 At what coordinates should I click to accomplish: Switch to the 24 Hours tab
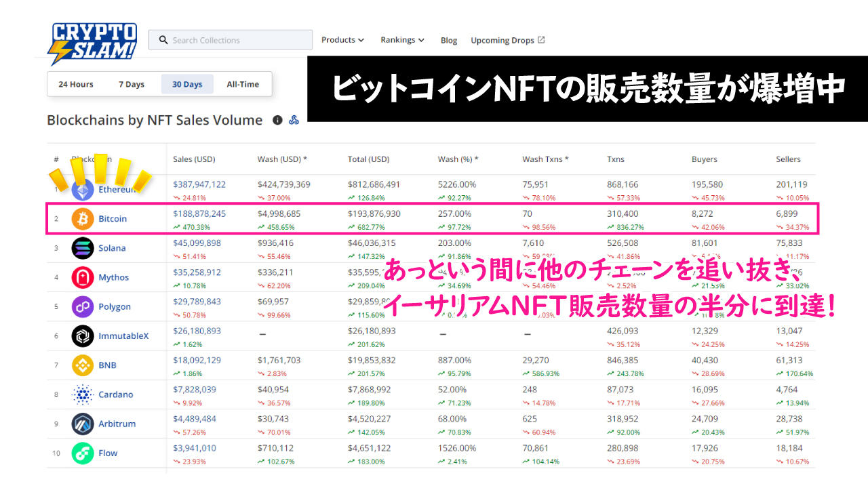(x=76, y=85)
